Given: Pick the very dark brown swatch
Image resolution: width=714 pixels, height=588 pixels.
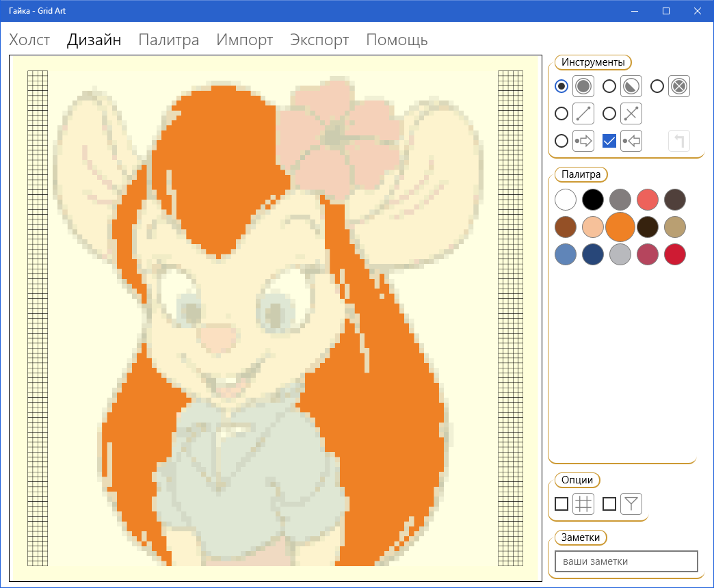Looking at the screenshot, I should (648, 227).
